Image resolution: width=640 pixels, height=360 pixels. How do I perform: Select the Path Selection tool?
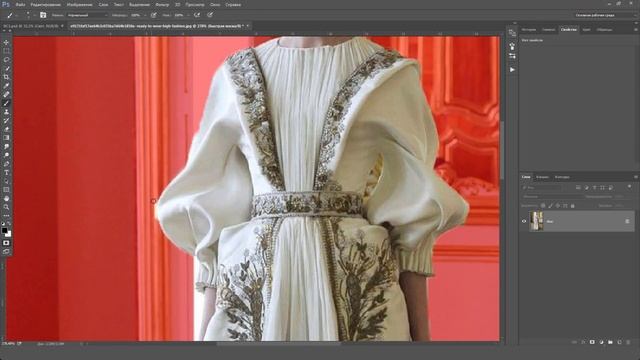pyautogui.click(x=6, y=181)
